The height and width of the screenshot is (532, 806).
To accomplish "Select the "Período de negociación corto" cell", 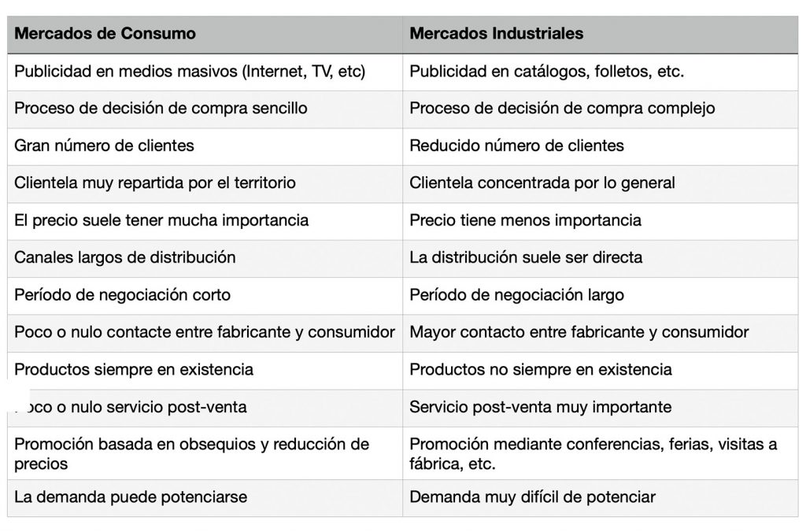I will (x=123, y=295).
